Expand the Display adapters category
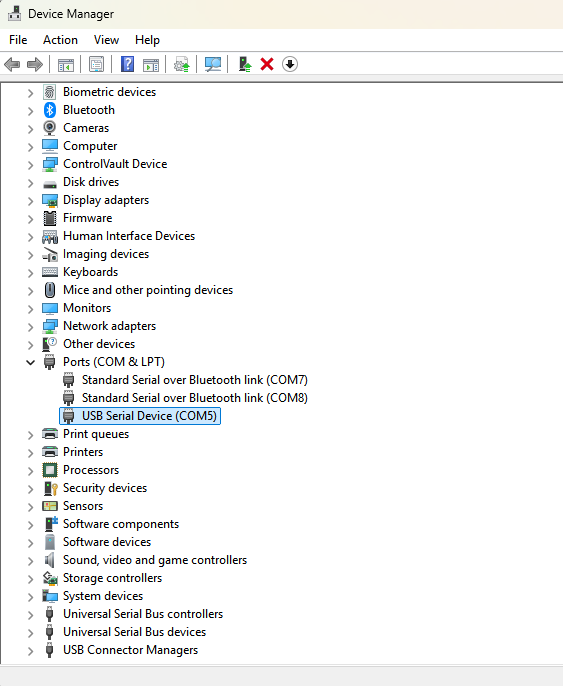Viewport: 563px width, 686px height. [x=30, y=201]
